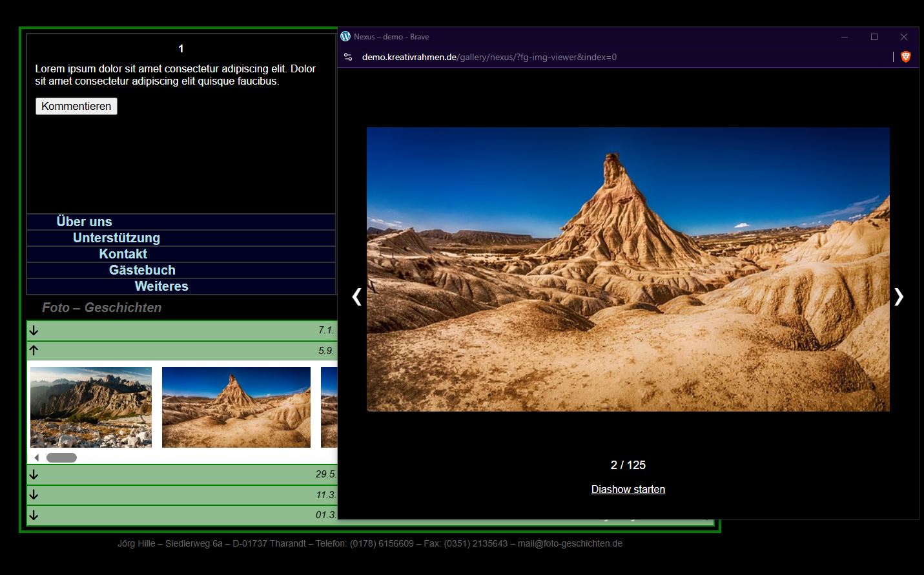The width and height of the screenshot is (924, 575).
Task: Click the right arrow to show next photo
Action: [899, 297]
